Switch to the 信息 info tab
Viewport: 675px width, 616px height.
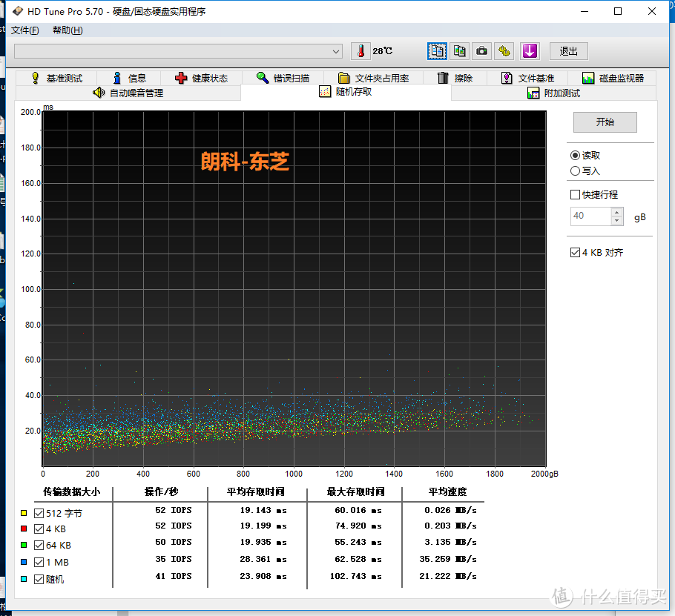[129, 78]
